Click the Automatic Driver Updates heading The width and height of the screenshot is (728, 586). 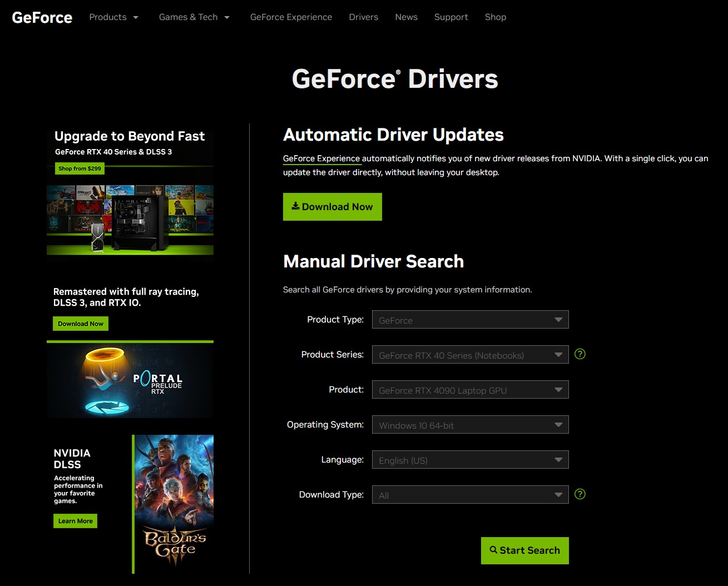[393, 135]
